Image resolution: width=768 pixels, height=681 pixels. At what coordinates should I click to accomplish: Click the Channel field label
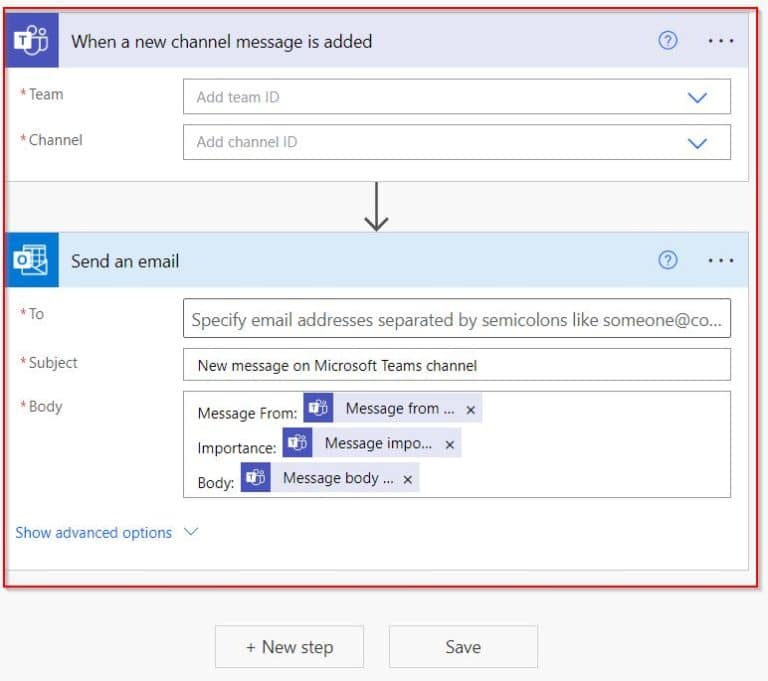point(55,140)
